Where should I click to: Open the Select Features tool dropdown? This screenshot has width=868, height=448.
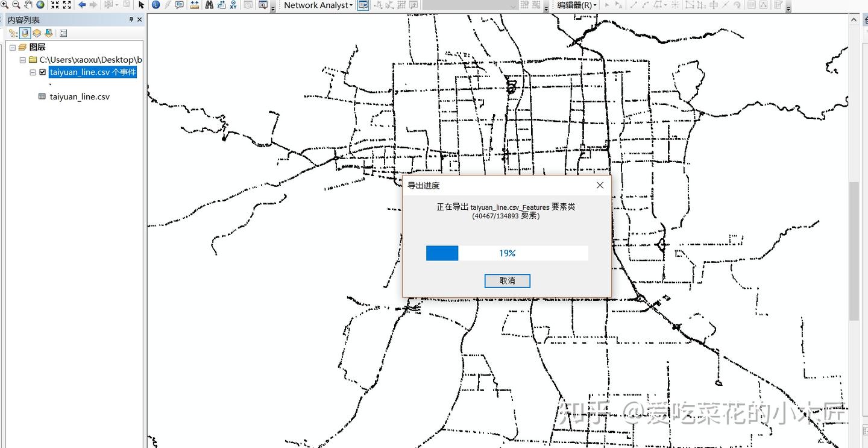(116, 5)
